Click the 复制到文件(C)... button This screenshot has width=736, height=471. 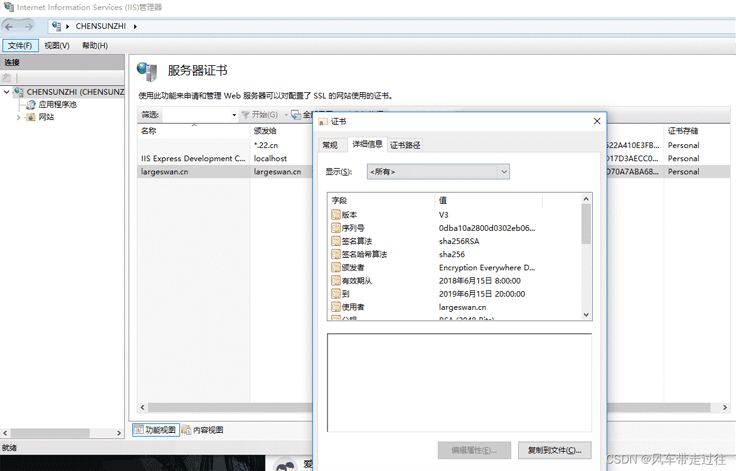(554, 450)
